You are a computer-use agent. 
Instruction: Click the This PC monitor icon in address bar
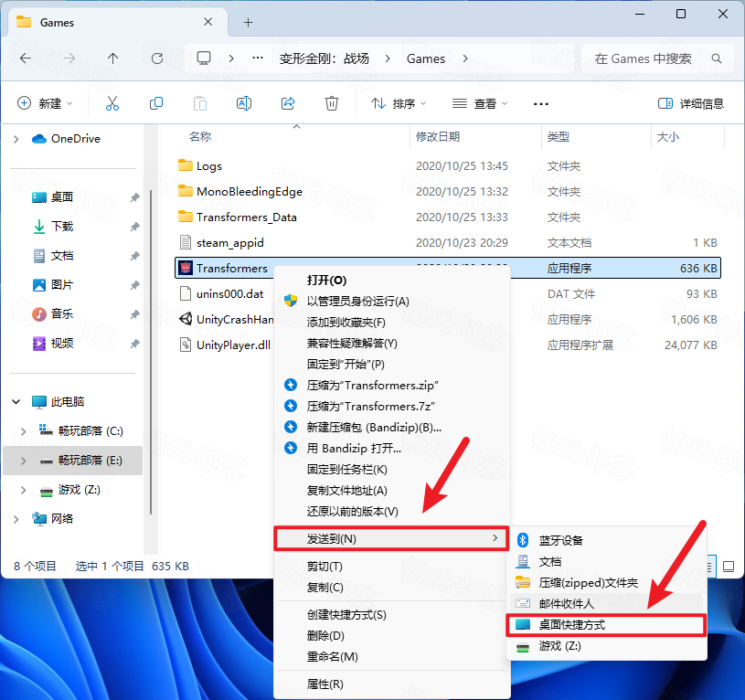pyautogui.click(x=204, y=58)
